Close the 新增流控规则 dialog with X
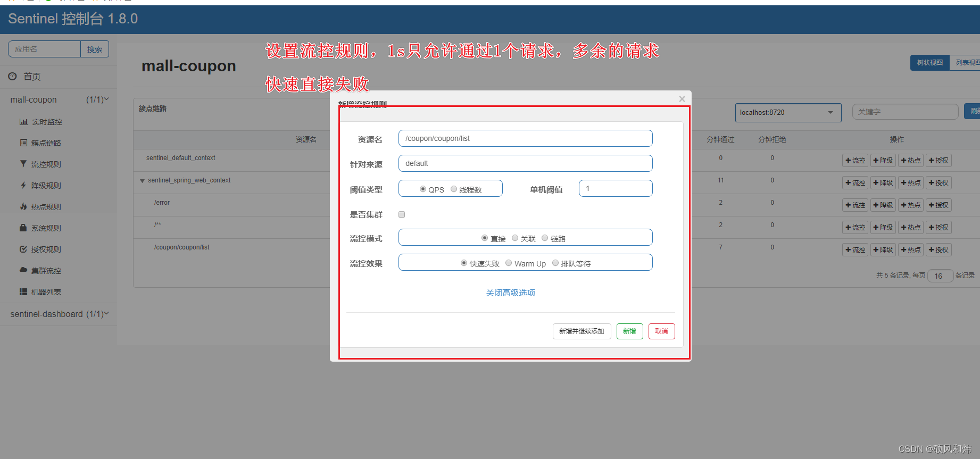The image size is (980, 459). (x=682, y=99)
